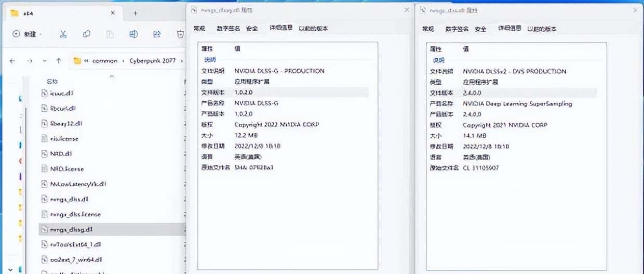This screenshot has height=274, width=644.
Task: Select file icuuc.dll
Action: click(62, 94)
